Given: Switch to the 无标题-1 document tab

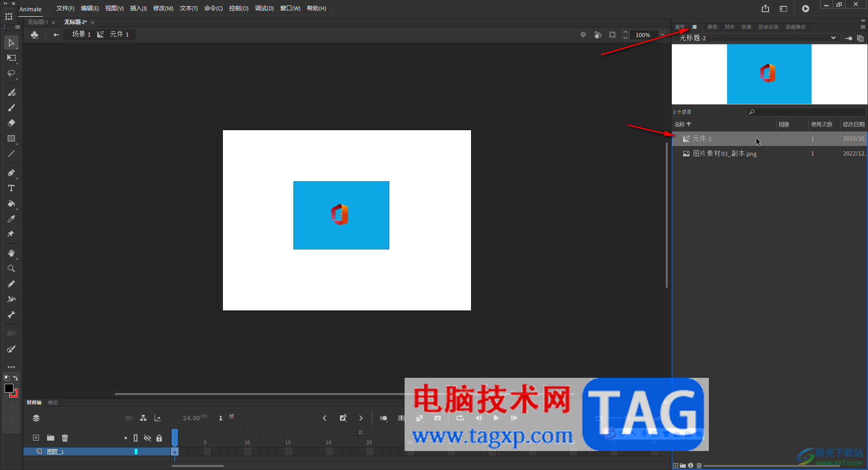Looking at the screenshot, I should 38,22.
